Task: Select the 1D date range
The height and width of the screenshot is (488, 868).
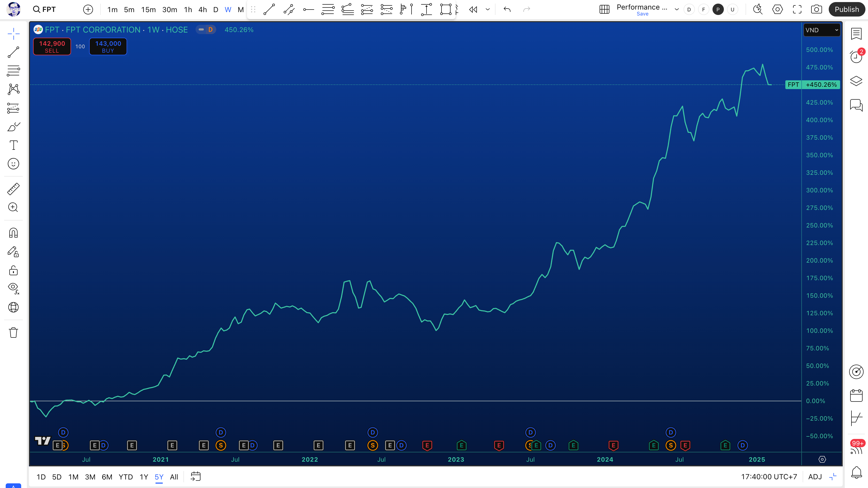Action: coord(41,477)
